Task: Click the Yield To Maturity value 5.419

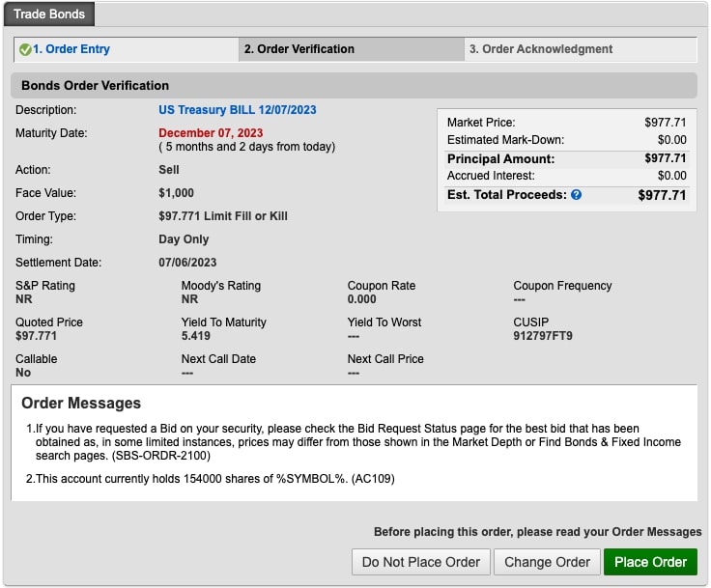Action: (196, 336)
